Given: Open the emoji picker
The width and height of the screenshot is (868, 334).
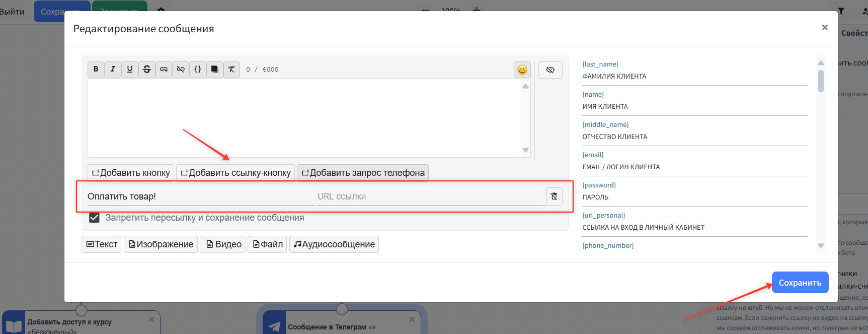Looking at the screenshot, I should point(522,70).
